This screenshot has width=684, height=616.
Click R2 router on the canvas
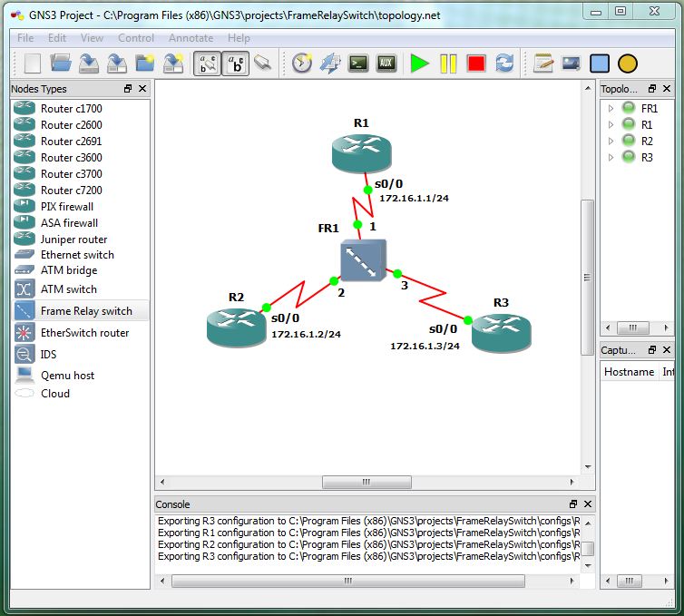pos(236,328)
